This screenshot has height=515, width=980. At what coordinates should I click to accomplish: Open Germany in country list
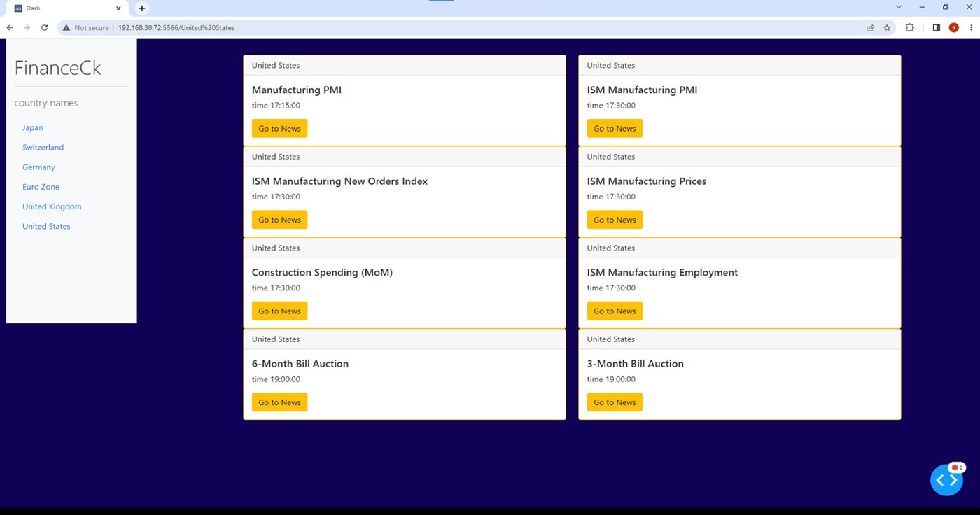coord(38,167)
